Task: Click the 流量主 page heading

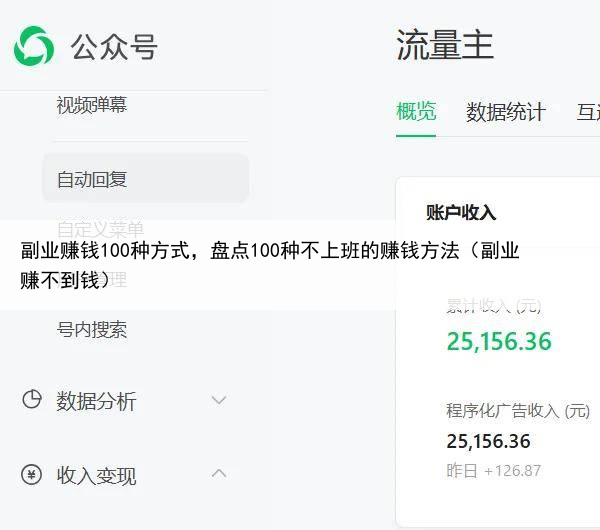Action: coord(445,46)
